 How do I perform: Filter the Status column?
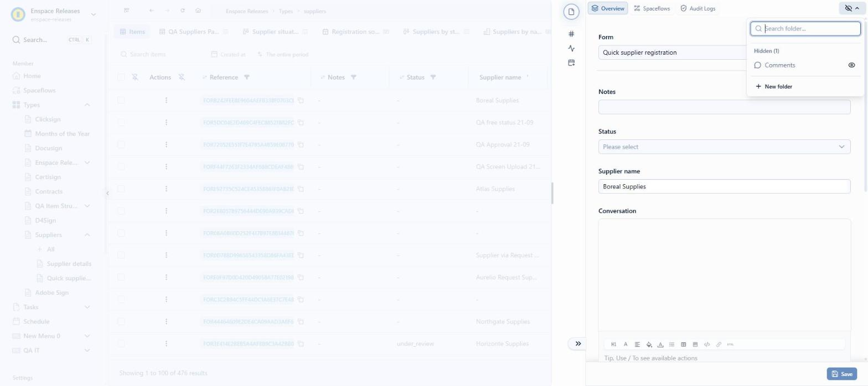point(433,77)
